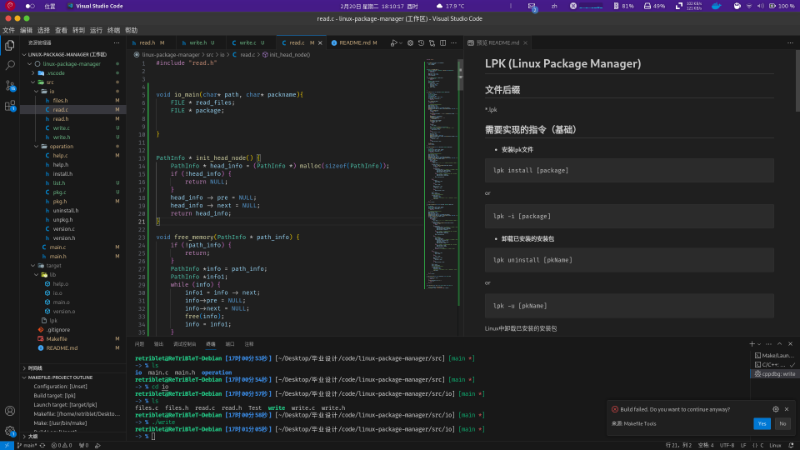Click the README preview vertical scrollbar
Viewport: 800px width, 450px height.
pos(797,81)
